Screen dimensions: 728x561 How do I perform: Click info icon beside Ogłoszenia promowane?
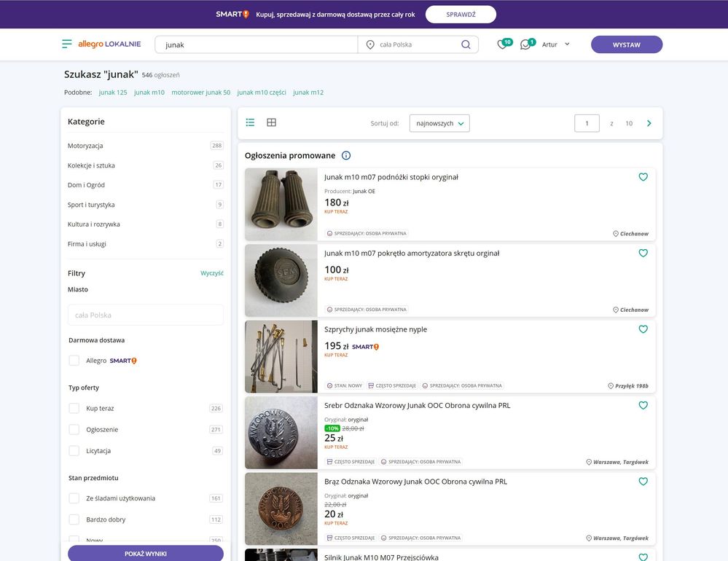pos(346,155)
